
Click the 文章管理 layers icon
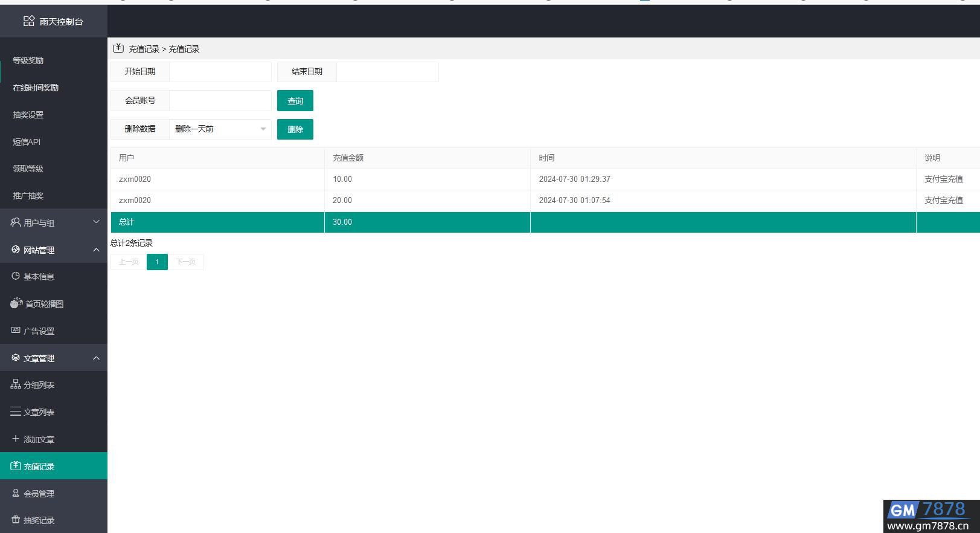point(16,358)
